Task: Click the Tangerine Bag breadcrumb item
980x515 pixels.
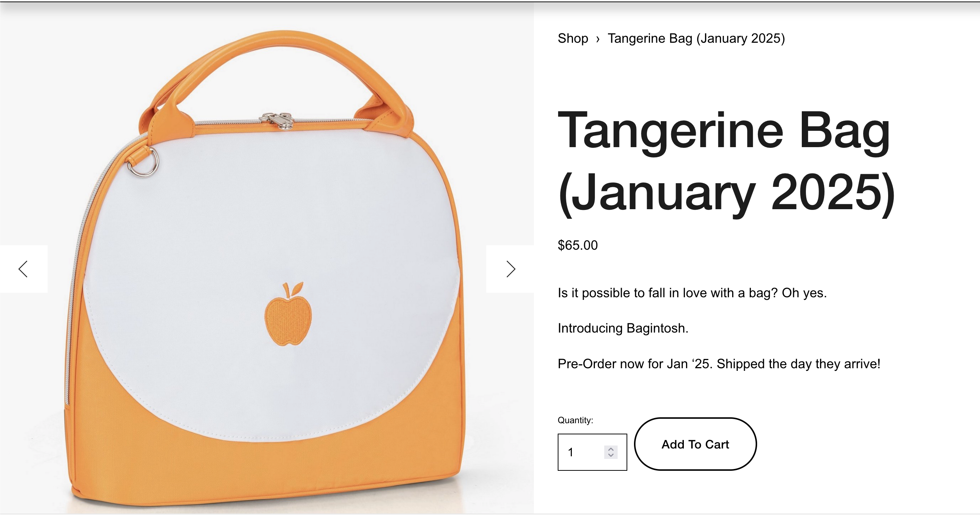Action: click(x=696, y=38)
